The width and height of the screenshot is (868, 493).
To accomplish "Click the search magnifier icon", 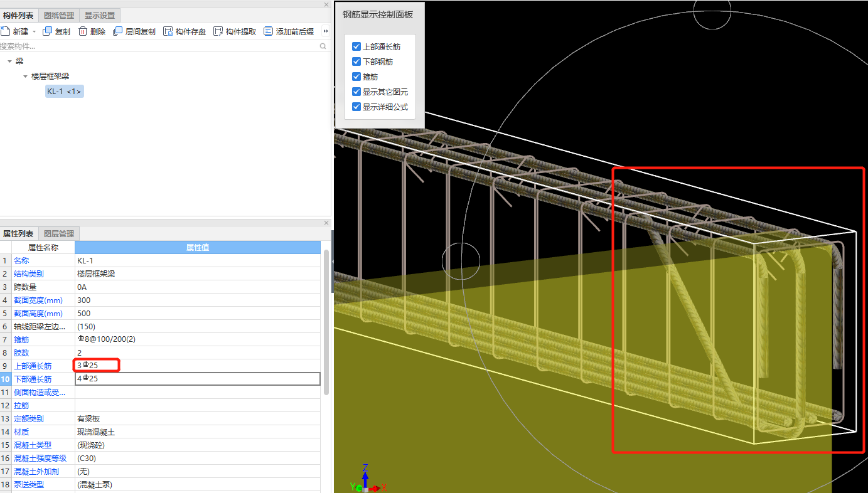I will (x=323, y=46).
